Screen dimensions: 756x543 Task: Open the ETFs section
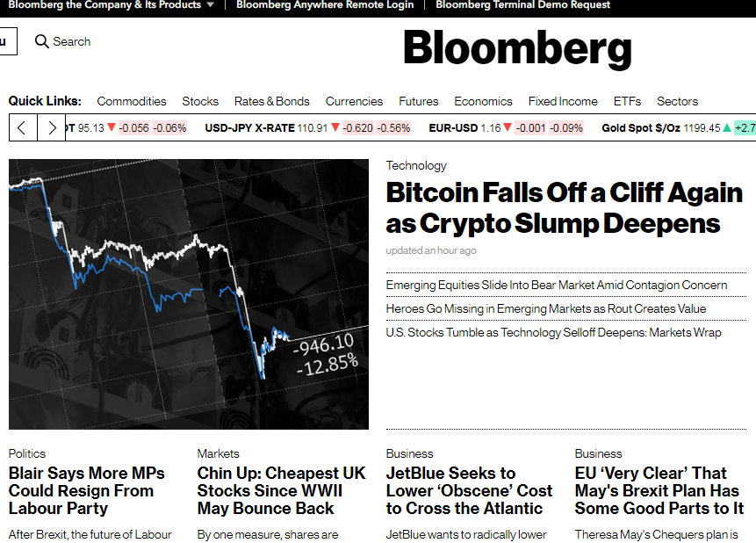point(627,101)
